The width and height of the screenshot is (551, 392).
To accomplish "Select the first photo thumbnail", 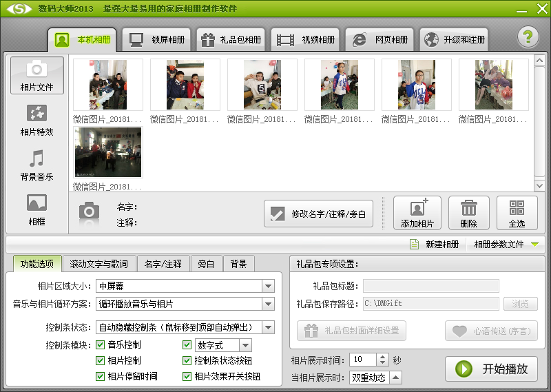I will pyautogui.click(x=108, y=85).
